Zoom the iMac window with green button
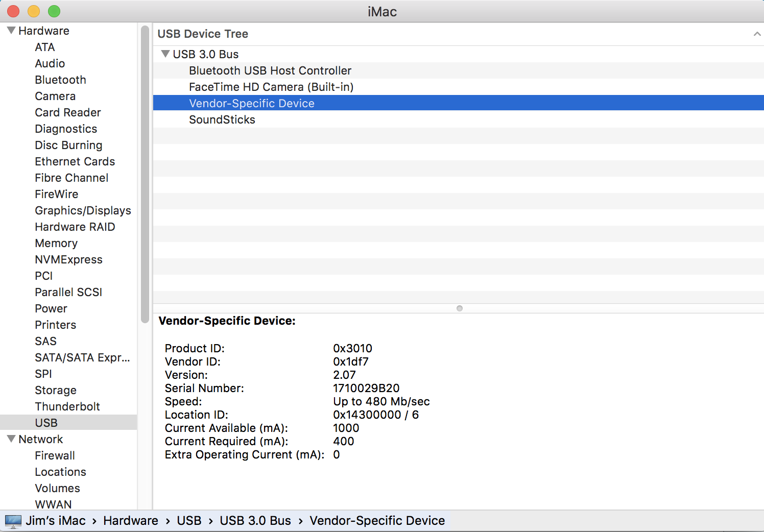The image size is (764, 532). click(54, 11)
